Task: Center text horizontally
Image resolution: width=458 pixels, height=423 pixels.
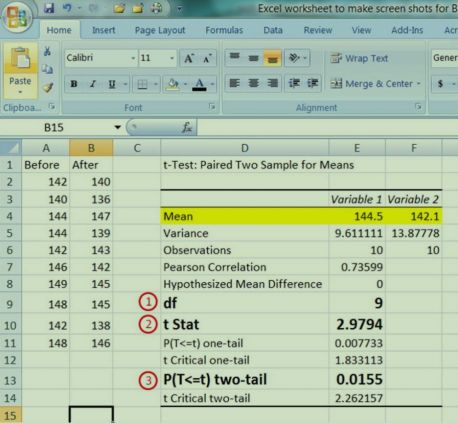Action: click(x=254, y=83)
